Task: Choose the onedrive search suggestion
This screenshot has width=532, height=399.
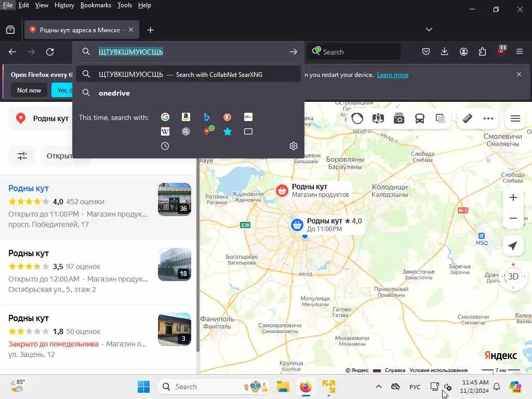Action: click(188, 93)
